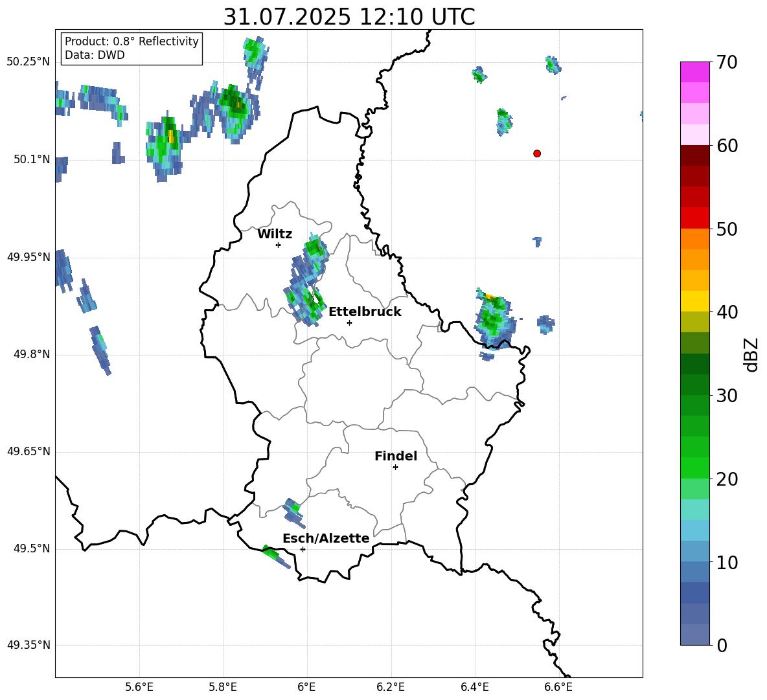Click the 49.95°N latitude label
Screen dimensions: 767x700
click(x=29, y=257)
